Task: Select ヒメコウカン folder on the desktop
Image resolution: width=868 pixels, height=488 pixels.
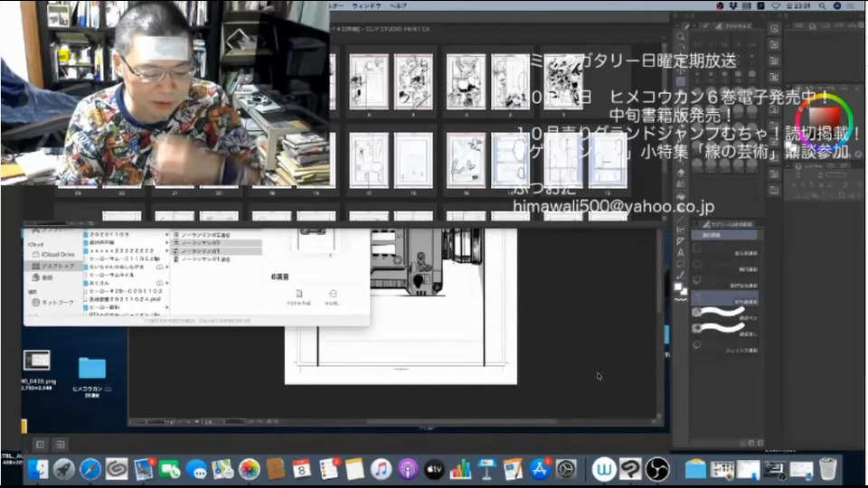Action: point(92,377)
